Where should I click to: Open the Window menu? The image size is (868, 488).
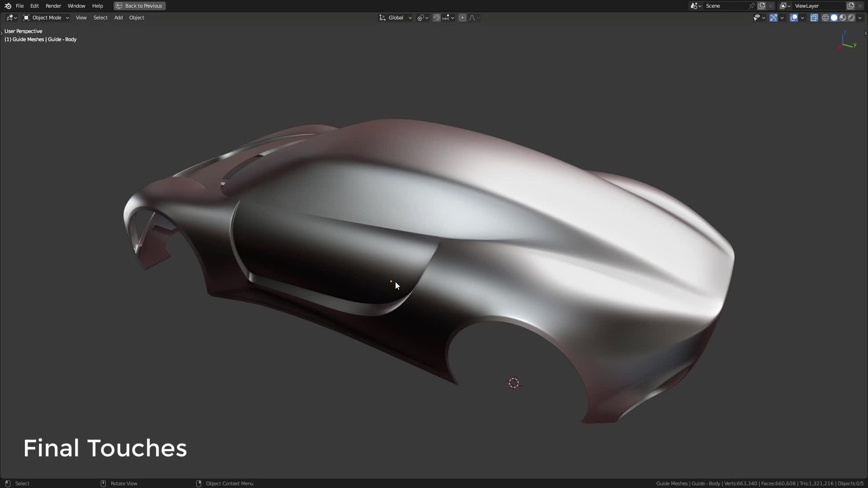(76, 6)
